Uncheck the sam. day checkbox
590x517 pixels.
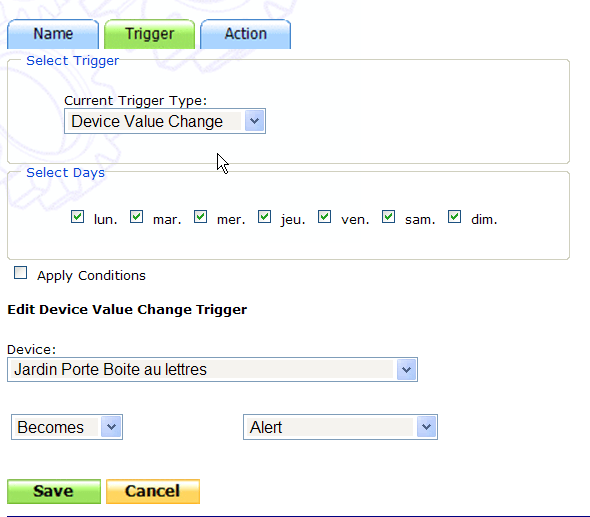coord(388,217)
